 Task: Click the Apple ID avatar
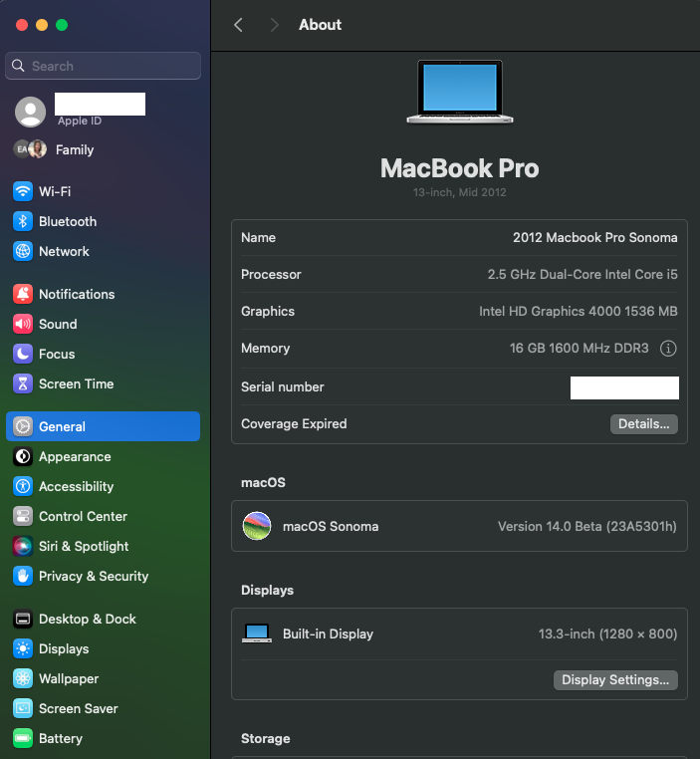pyautogui.click(x=31, y=112)
